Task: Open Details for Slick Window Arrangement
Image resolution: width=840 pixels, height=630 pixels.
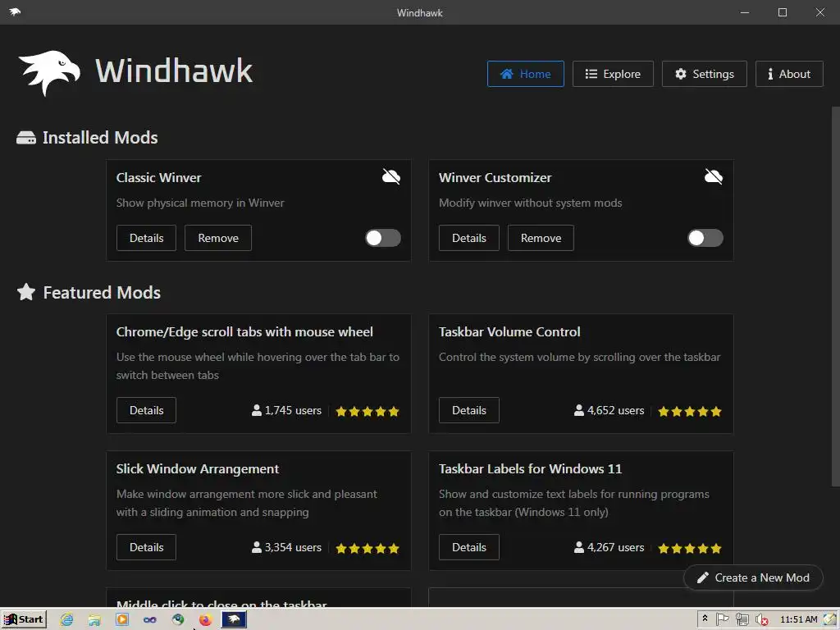Action: tap(146, 547)
